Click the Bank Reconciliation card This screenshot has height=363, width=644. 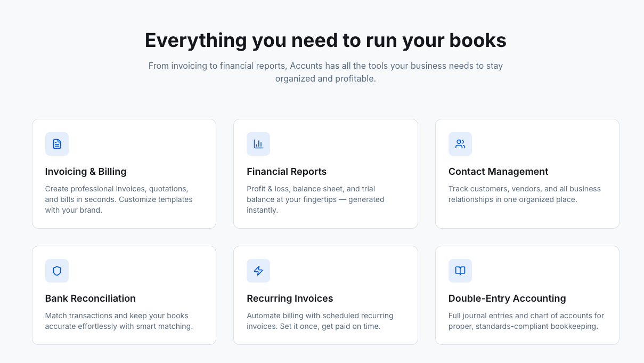(124, 295)
